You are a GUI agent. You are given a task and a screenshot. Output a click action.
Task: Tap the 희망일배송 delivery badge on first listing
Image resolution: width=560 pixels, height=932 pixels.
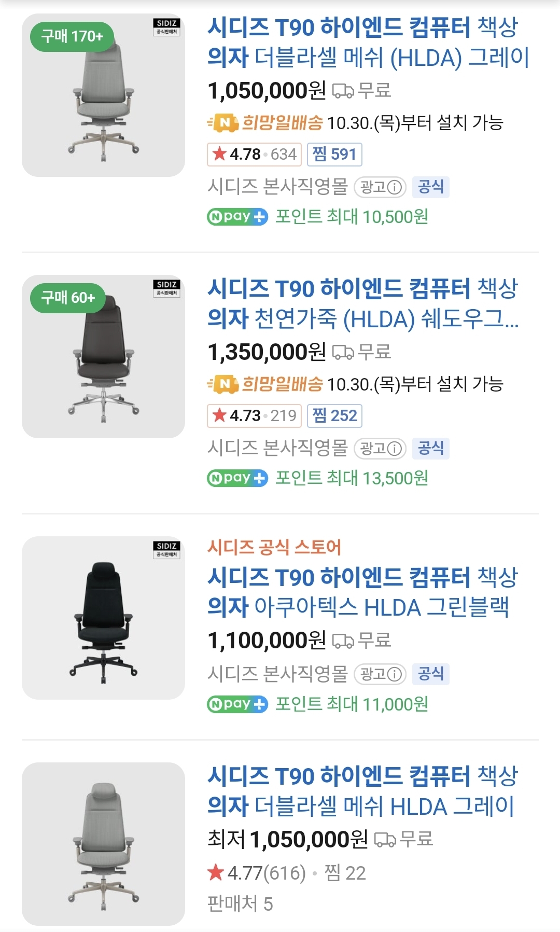[x=265, y=123]
